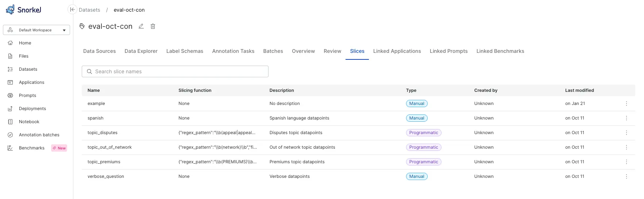644x199 pixels.
Task: Collapse the sidebar with the arrow icon
Action: 72,10
